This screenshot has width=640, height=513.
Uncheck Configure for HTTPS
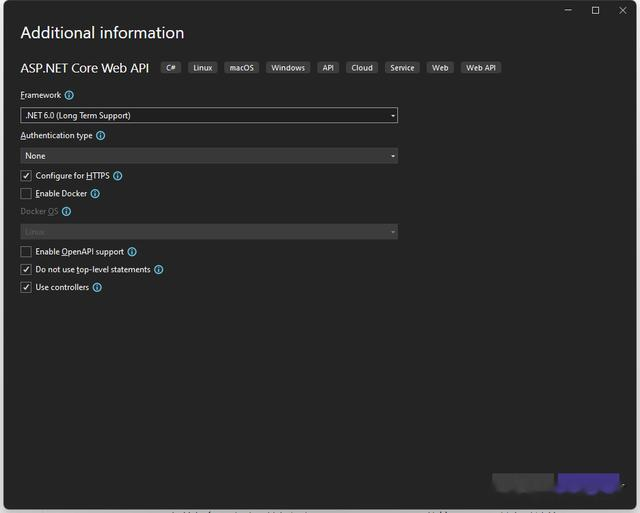tap(26, 176)
